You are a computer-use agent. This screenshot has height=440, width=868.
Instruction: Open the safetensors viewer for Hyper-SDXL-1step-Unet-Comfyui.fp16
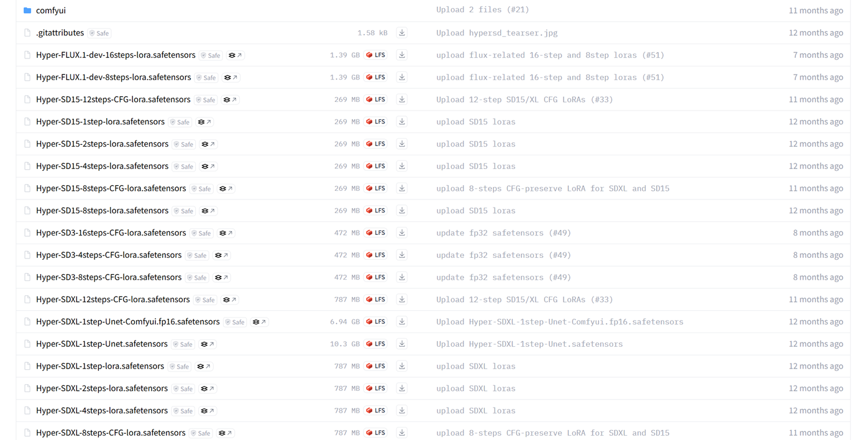[x=259, y=321]
